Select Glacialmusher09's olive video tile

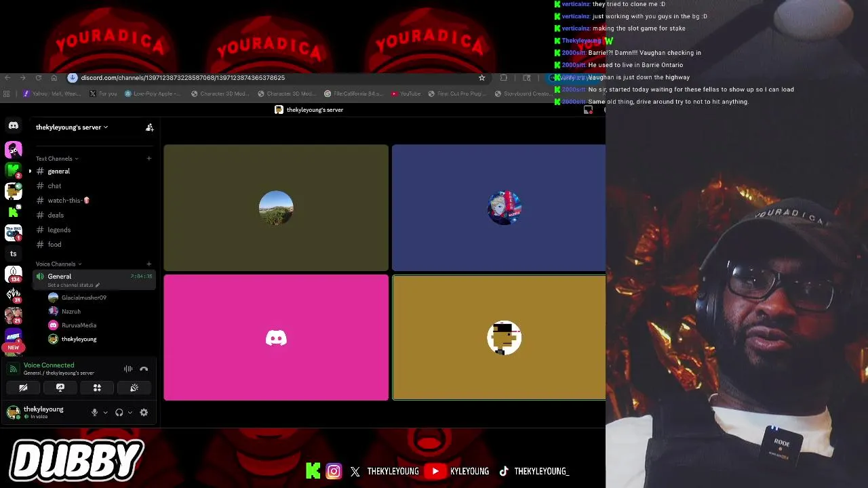point(276,207)
